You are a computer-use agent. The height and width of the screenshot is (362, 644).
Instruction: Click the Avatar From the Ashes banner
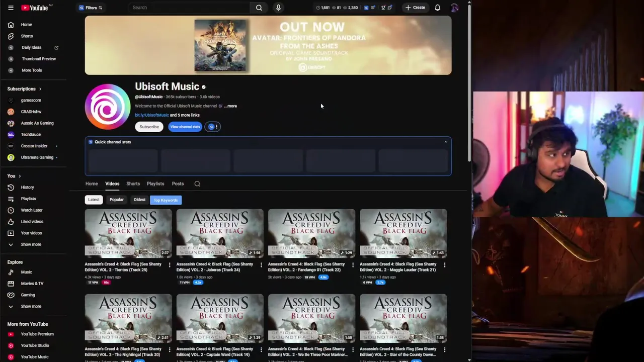268,45
